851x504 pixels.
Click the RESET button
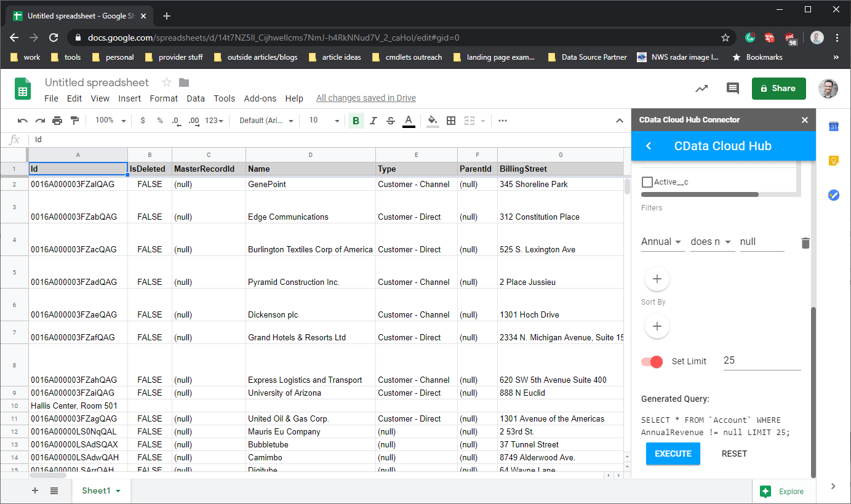tap(734, 454)
